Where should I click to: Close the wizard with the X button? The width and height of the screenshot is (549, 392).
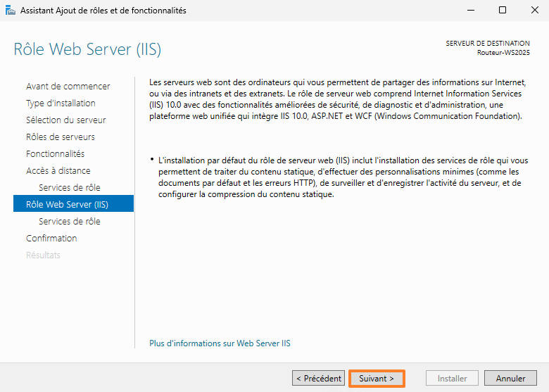(533, 11)
